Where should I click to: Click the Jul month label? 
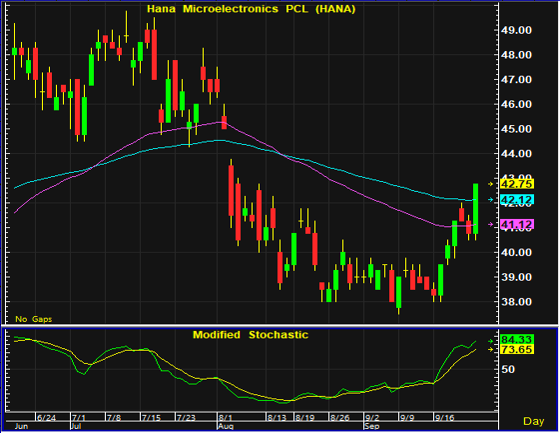coord(76,427)
